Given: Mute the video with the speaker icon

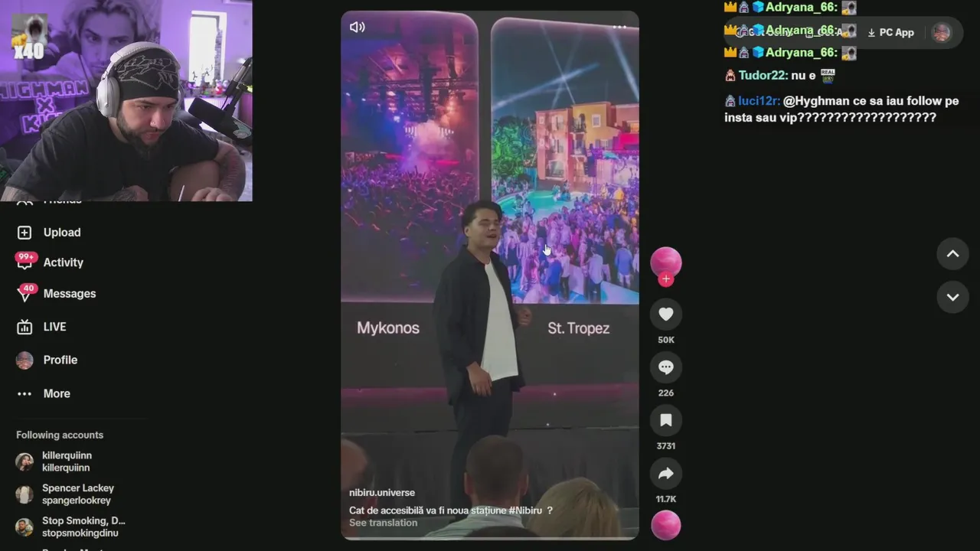Looking at the screenshot, I should (357, 28).
